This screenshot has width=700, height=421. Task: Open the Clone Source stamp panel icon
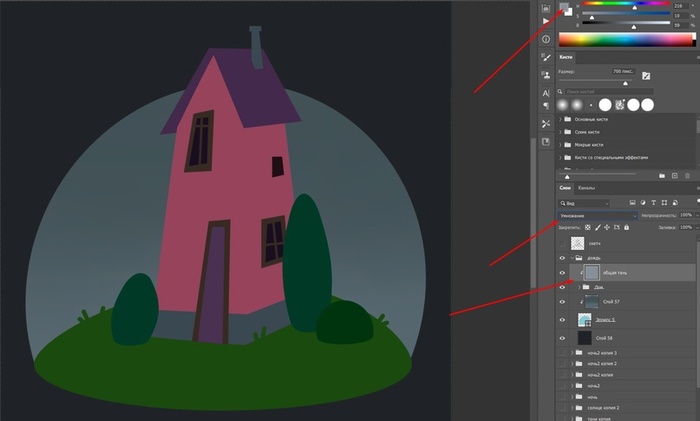point(546,75)
